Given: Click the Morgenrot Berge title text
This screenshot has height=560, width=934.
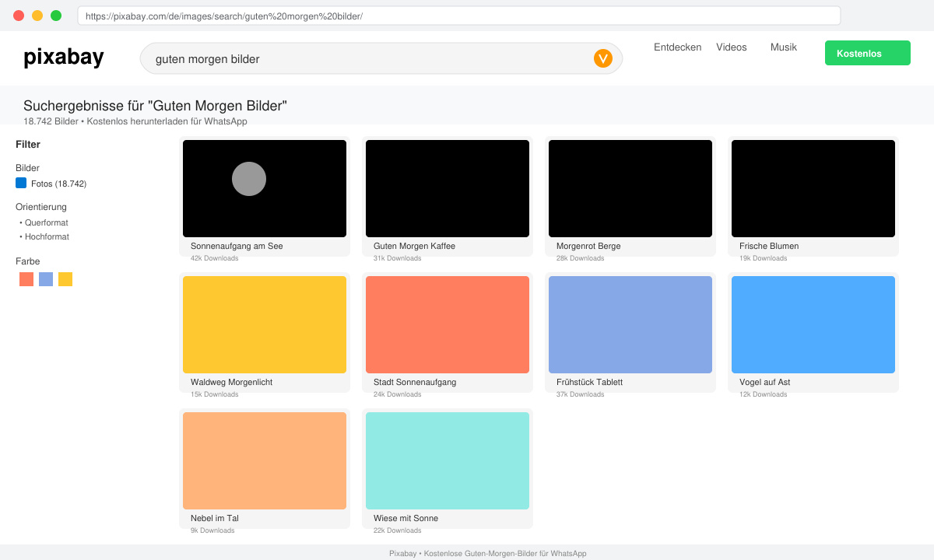Looking at the screenshot, I should coord(588,246).
